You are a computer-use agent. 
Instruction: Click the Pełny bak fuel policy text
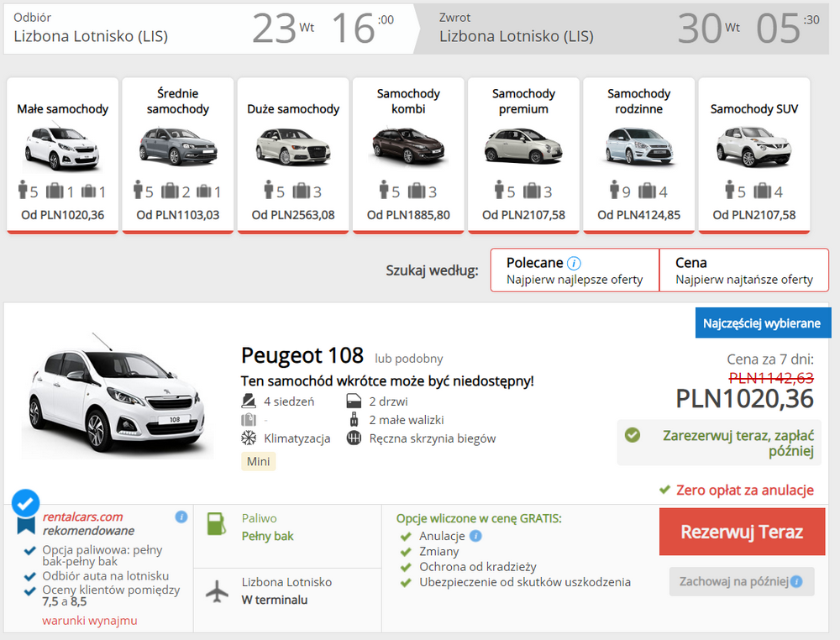coord(267,536)
